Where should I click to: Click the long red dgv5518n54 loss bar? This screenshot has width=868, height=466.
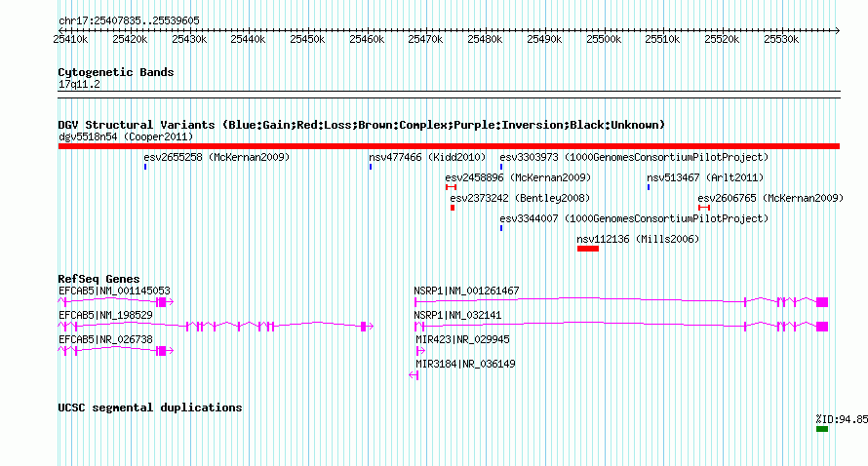click(x=449, y=146)
